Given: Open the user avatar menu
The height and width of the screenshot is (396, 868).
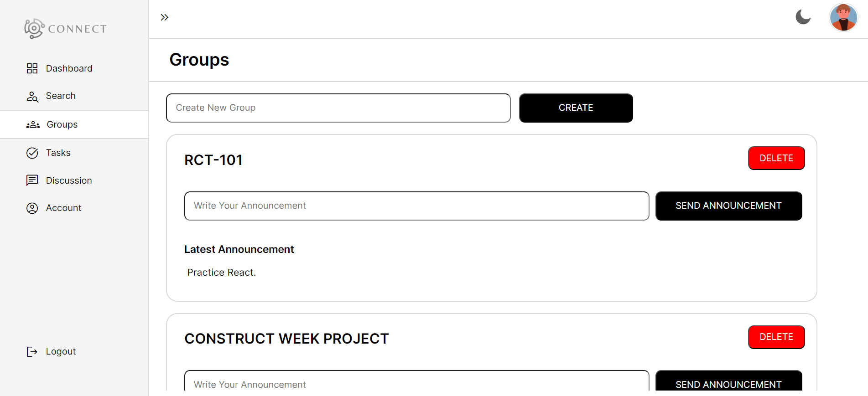Looking at the screenshot, I should point(843,17).
